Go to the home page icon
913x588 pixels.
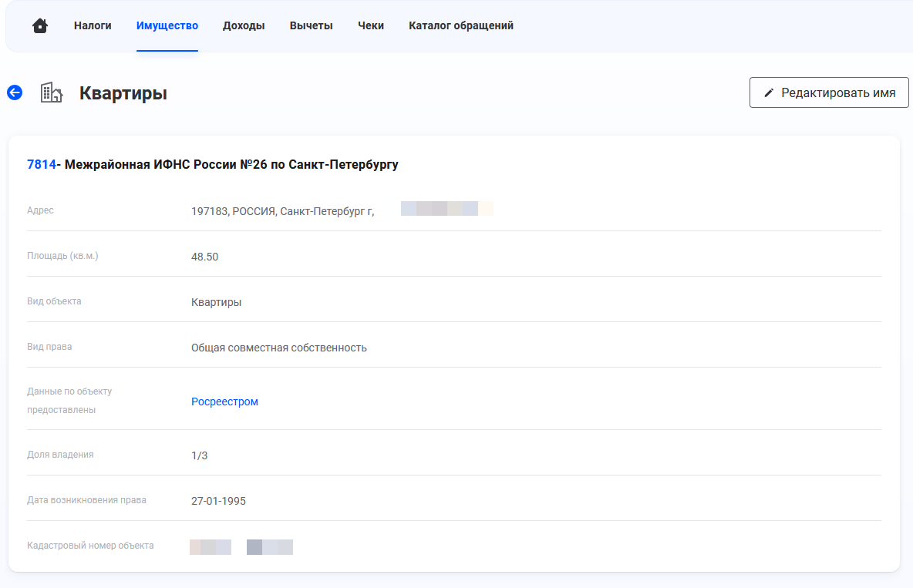click(40, 26)
